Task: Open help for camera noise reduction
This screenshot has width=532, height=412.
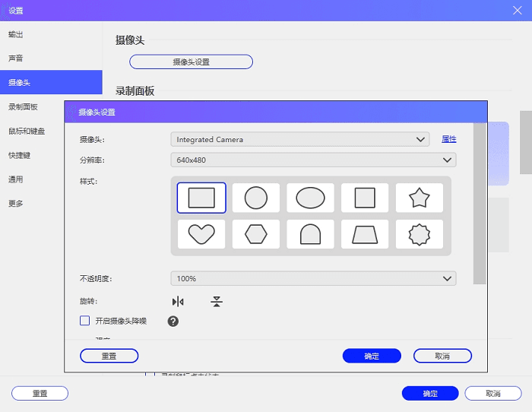Action: [173, 321]
